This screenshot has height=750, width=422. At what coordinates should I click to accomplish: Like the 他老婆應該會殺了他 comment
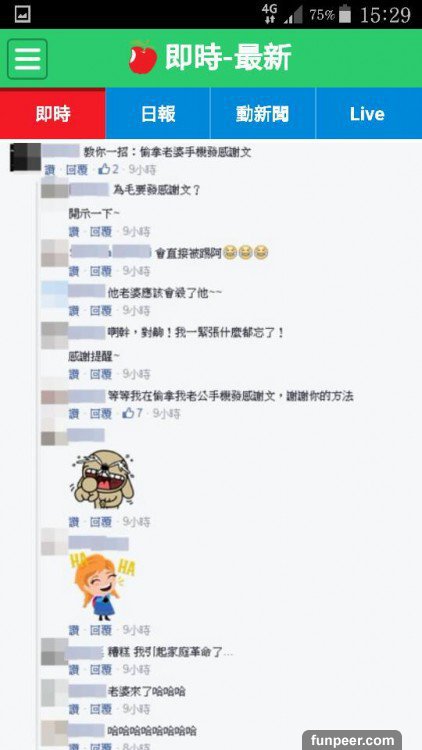(74, 311)
